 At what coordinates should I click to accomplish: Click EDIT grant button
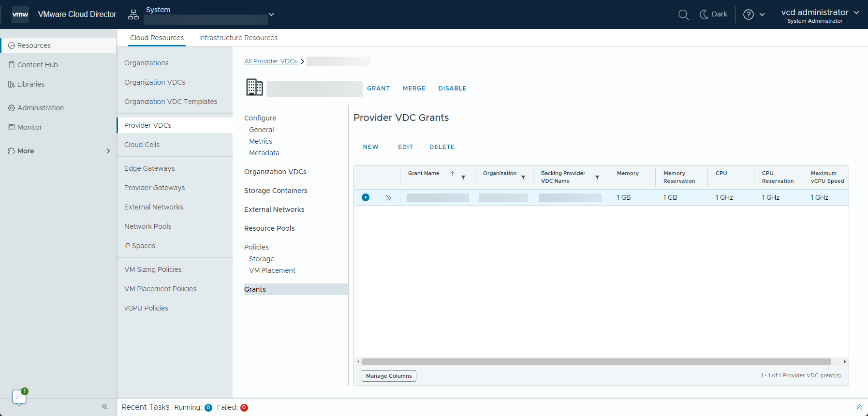click(405, 147)
